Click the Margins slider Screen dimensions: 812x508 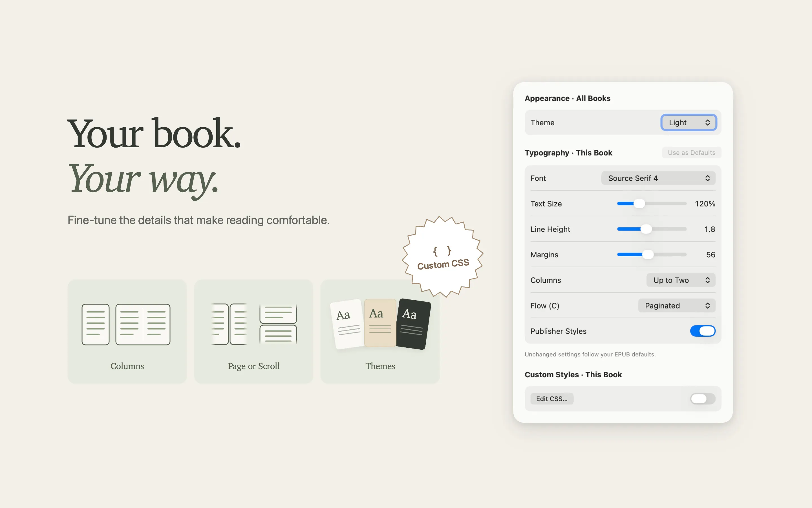pos(652,255)
